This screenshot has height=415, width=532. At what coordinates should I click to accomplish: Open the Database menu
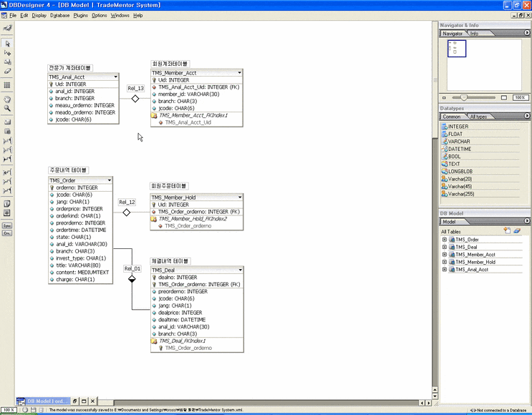pyautogui.click(x=60, y=15)
